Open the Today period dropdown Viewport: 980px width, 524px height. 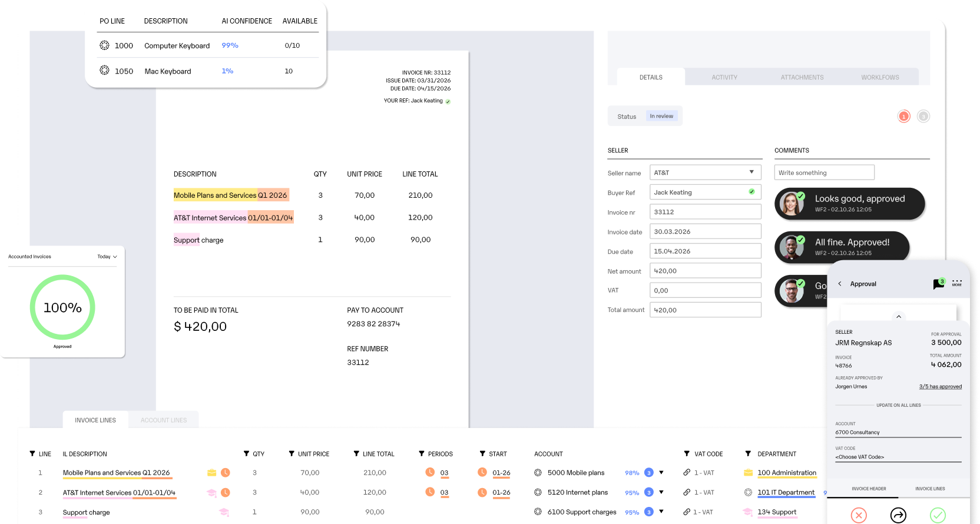107,257
